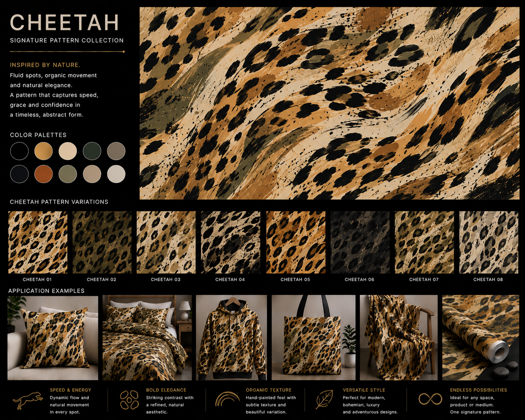Select the cream beige swatch in the top row

pyautogui.click(x=68, y=151)
